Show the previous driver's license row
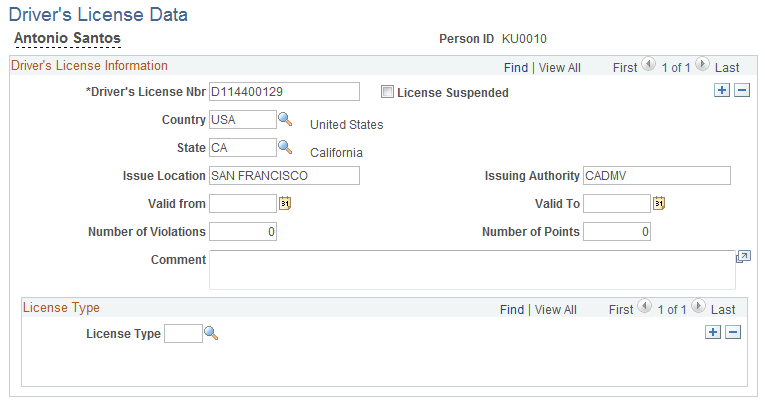Screen dimensions: 765x404 [x=648, y=64]
